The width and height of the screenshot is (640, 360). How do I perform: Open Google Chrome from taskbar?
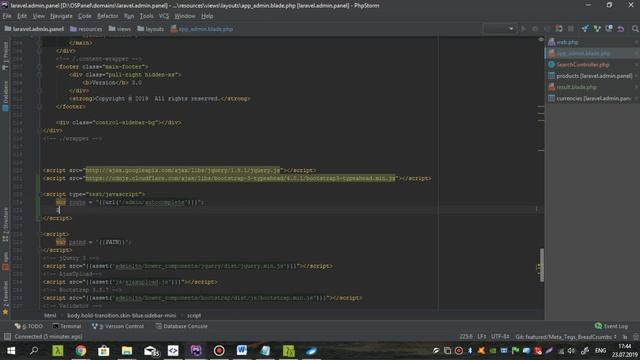coord(80,351)
